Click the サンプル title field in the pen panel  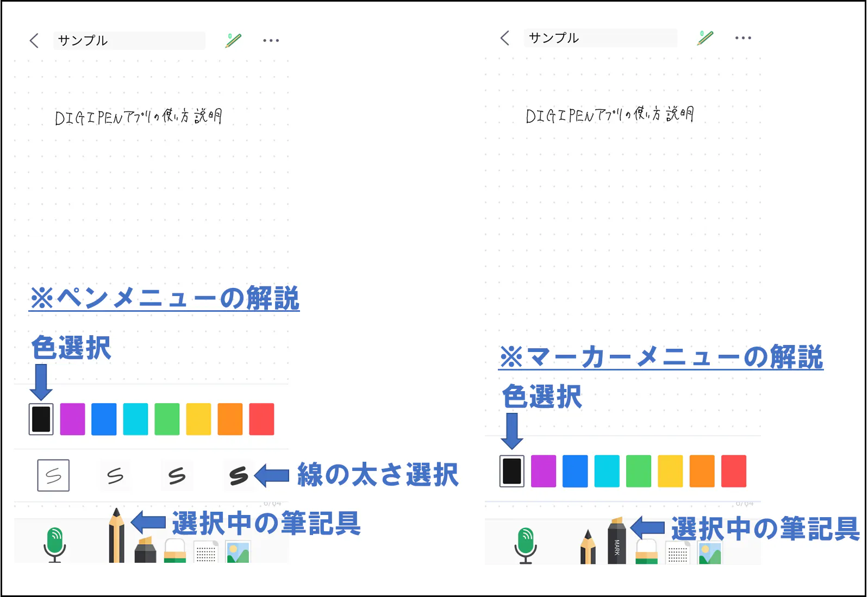pyautogui.click(x=129, y=40)
